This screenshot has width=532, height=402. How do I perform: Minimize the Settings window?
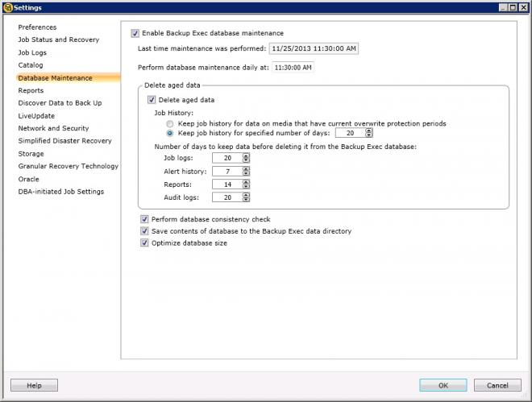pyautogui.click(x=504, y=7)
